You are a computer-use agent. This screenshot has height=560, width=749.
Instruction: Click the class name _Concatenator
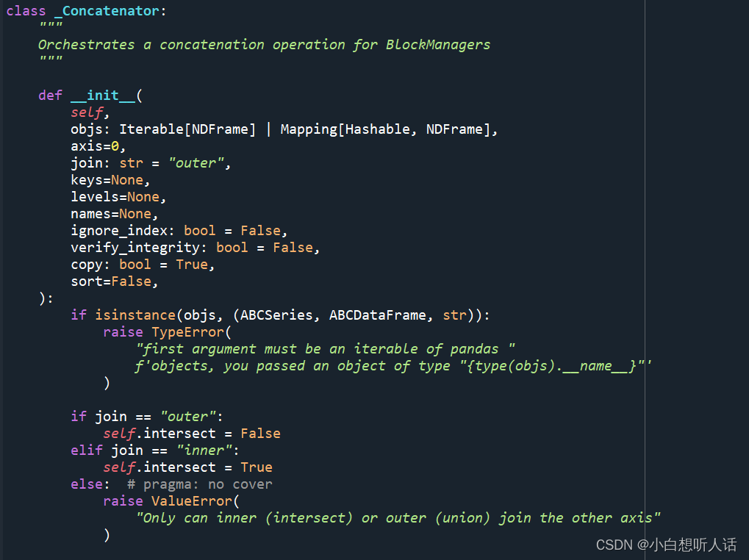point(107,11)
